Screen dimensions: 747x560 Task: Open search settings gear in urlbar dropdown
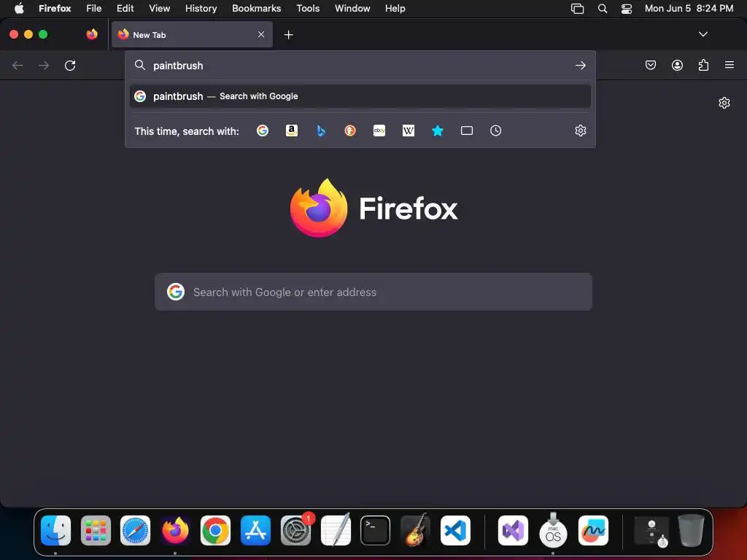[x=580, y=131]
